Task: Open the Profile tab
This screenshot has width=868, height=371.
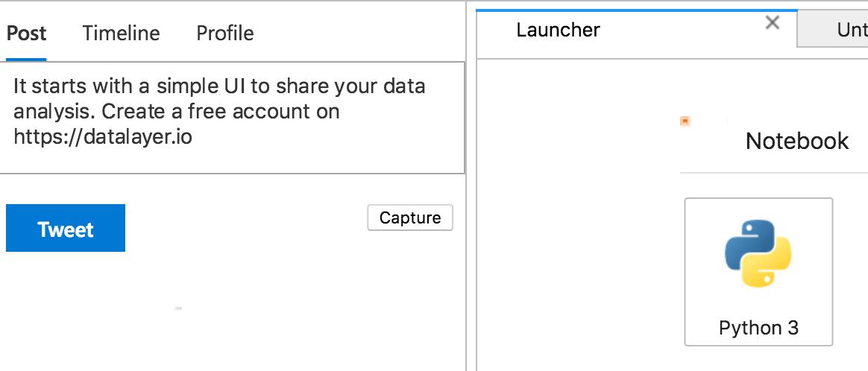Action: 225,34
